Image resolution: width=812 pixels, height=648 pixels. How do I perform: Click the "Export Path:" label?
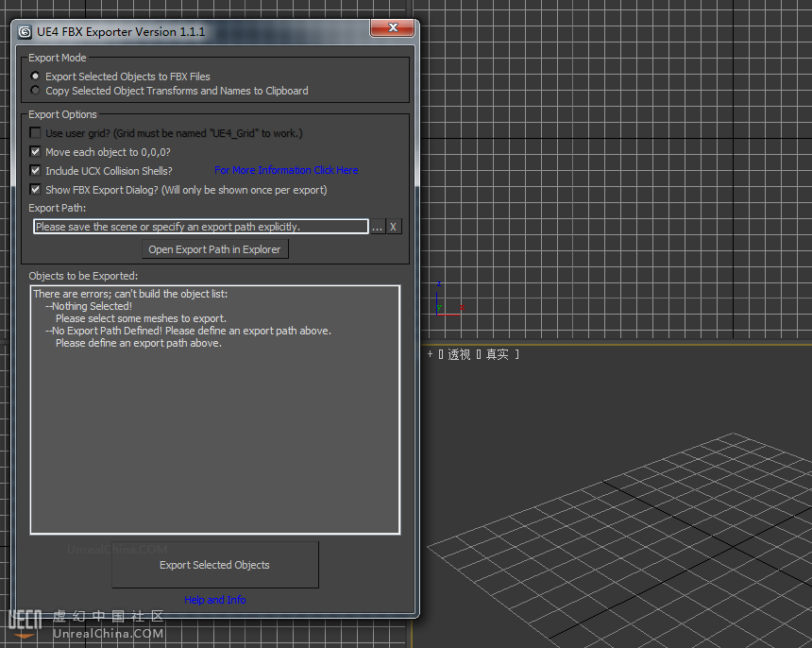click(x=58, y=208)
